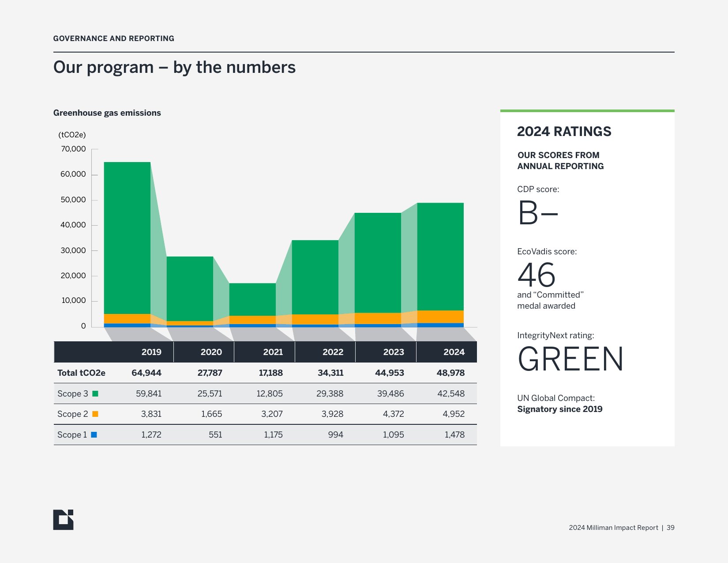728x563 pixels.
Task: Click Scope 3 value 12,805
Action: click(x=270, y=393)
